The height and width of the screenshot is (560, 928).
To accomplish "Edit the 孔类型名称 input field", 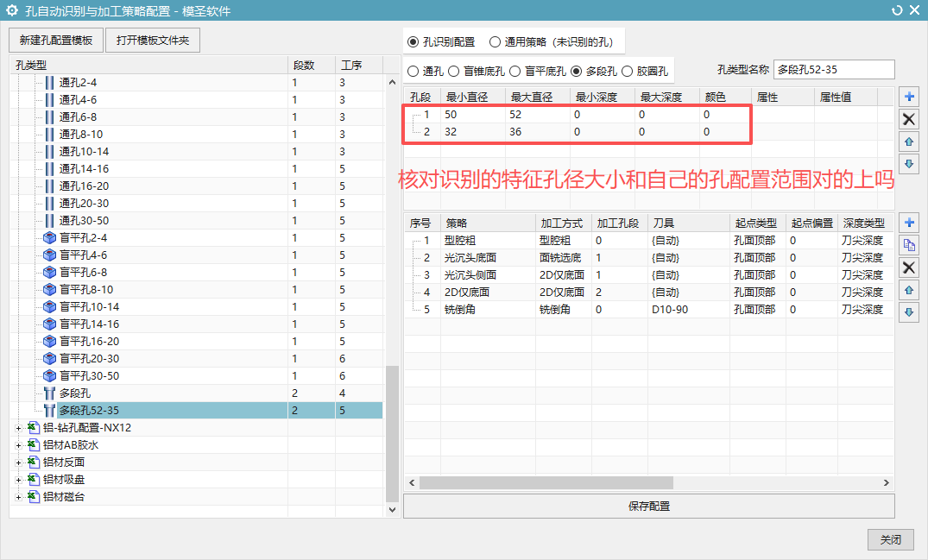I will tap(834, 70).
